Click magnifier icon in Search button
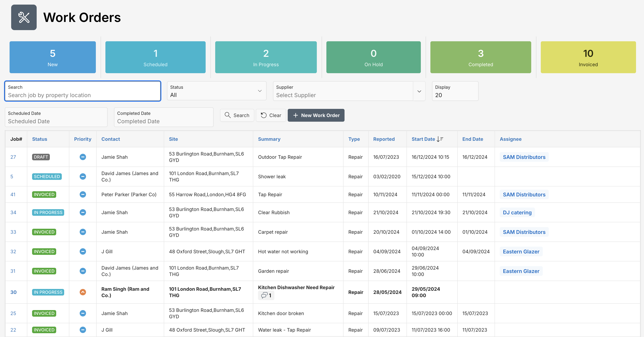The width and height of the screenshot is (644, 337). (228, 115)
